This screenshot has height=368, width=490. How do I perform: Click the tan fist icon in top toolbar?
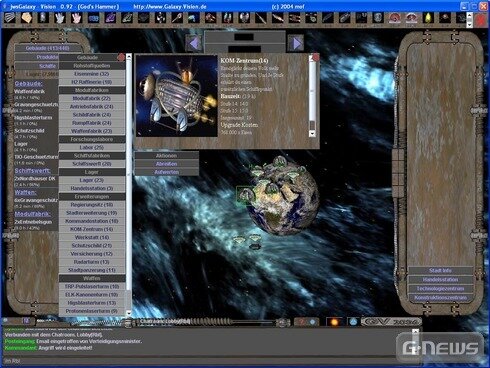point(27,18)
